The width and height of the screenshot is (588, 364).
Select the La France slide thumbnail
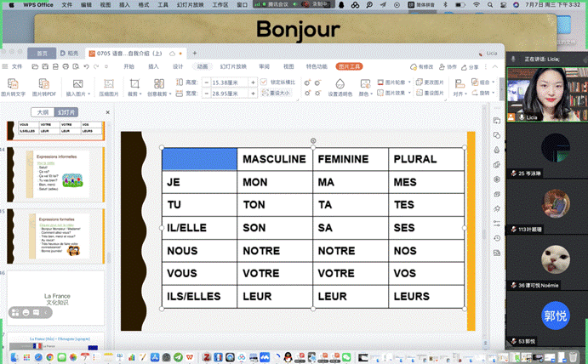56,299
